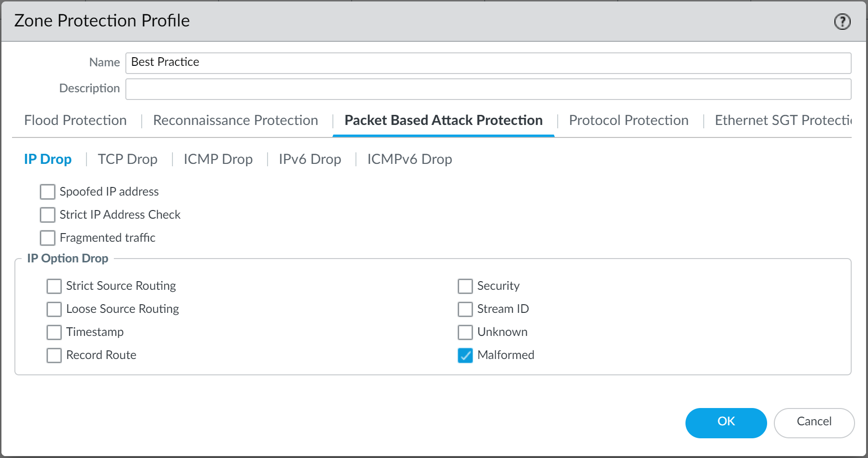Cancel the Zone Protection Profile dialog
868x458 pixels.
tap(814, 422)
